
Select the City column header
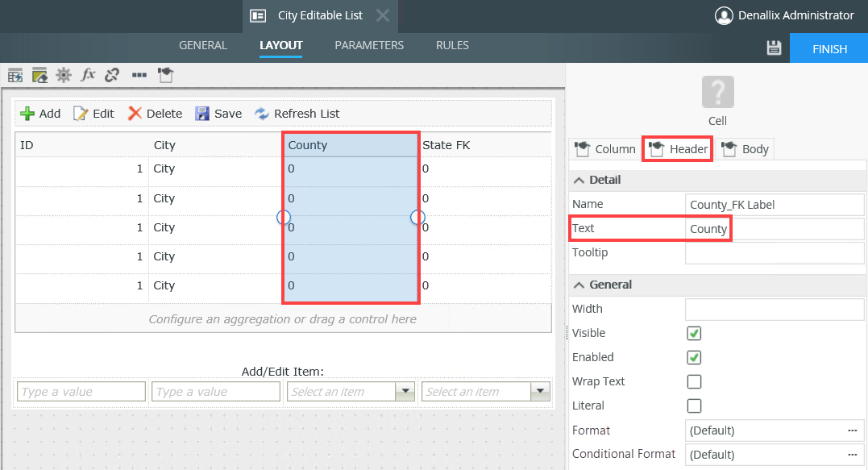coord(215,145)
